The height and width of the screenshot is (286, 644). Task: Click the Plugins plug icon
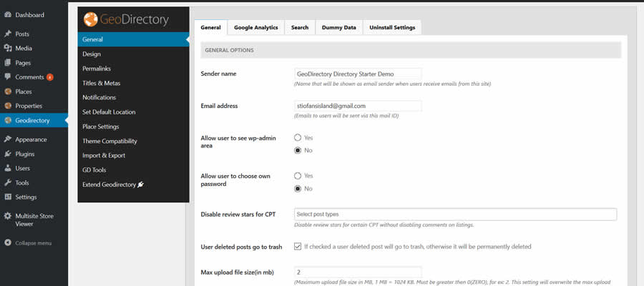coord(7,154)
